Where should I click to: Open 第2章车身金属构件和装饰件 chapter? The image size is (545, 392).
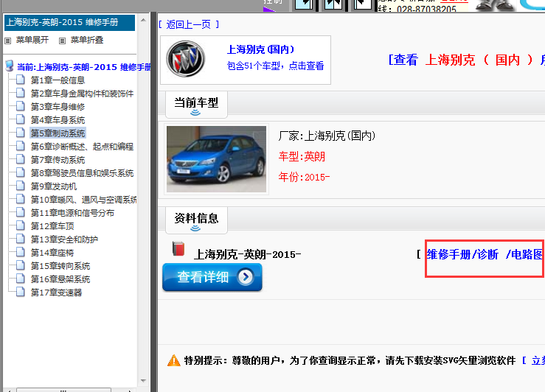(x=82, y=94)
